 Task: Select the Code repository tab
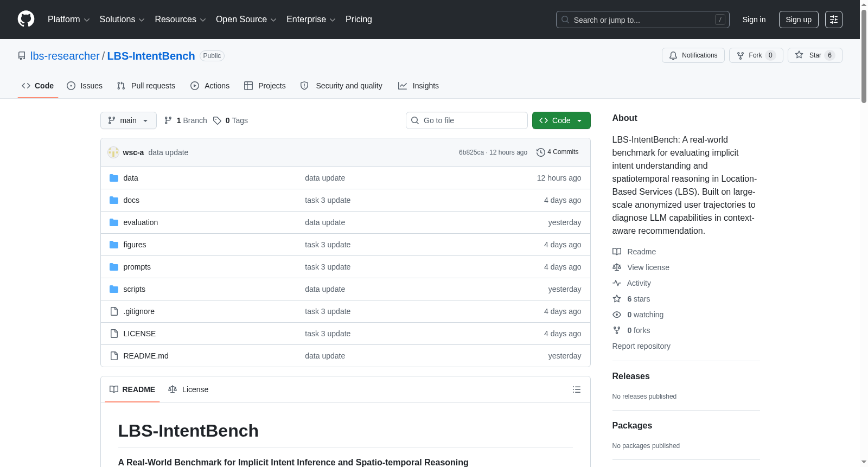pyautogui.click(x=38, y=86)
